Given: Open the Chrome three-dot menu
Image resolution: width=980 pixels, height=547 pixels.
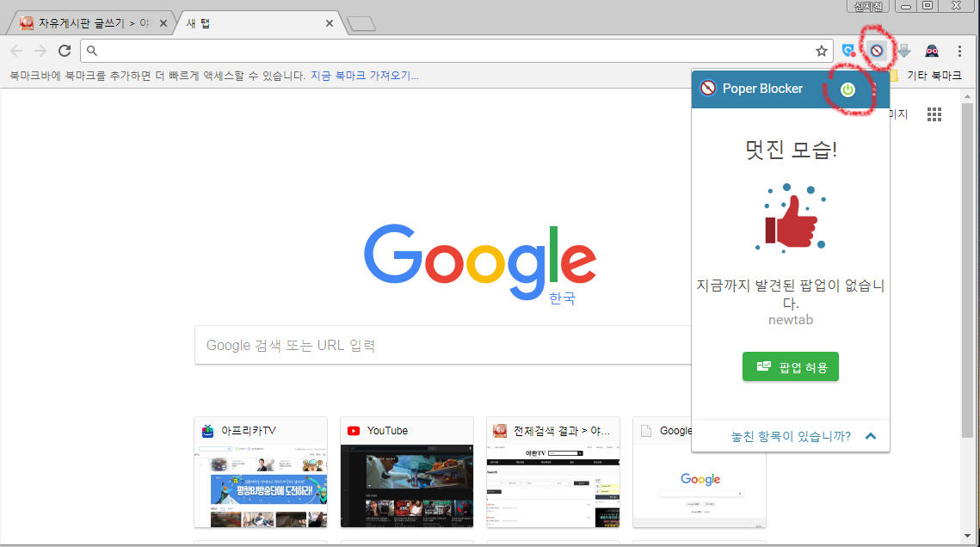Looking at the screenshot, I should point(959,51).
